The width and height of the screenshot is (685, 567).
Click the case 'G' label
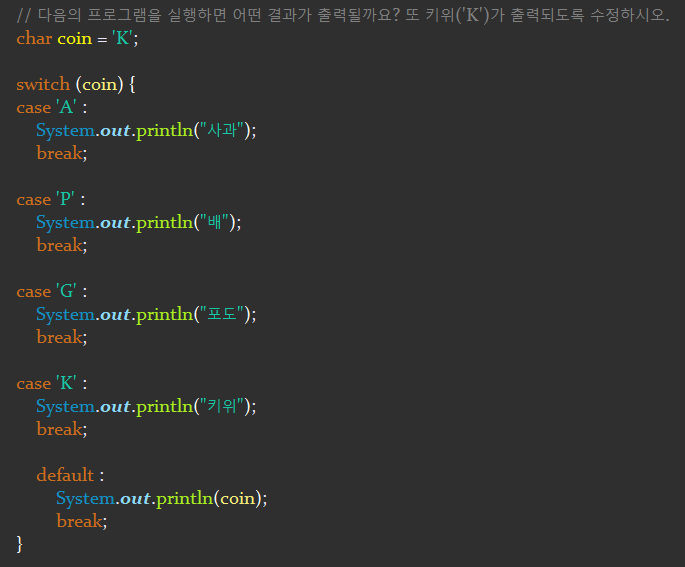click(52, 291)
